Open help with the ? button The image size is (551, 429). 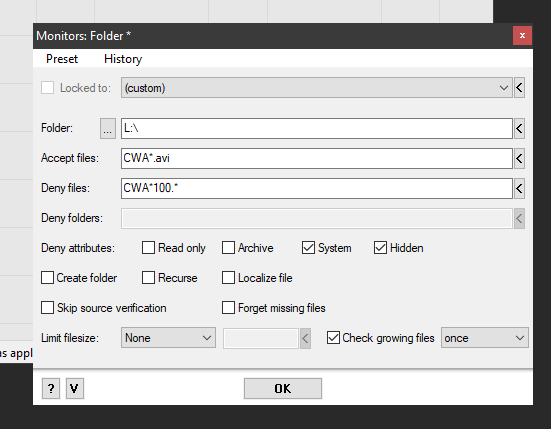(51, 389)
